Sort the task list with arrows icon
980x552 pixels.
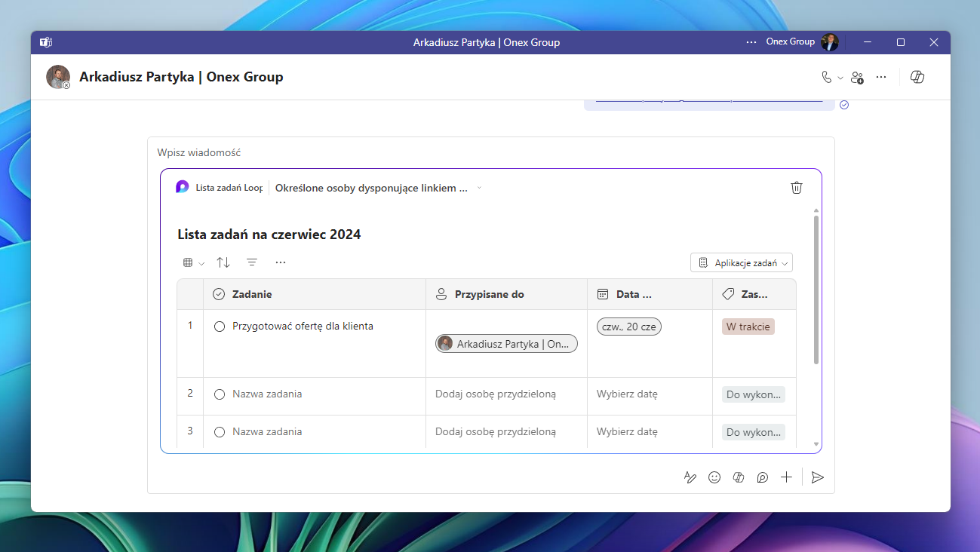click(x=223, y=262)
